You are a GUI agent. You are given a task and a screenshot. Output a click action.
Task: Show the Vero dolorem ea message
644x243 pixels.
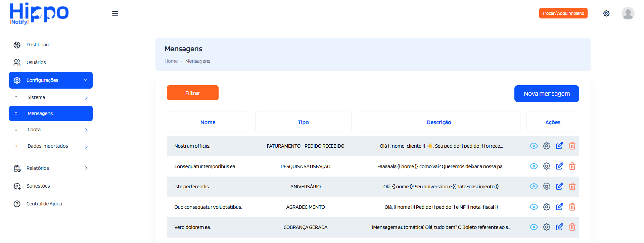(534, 227)
